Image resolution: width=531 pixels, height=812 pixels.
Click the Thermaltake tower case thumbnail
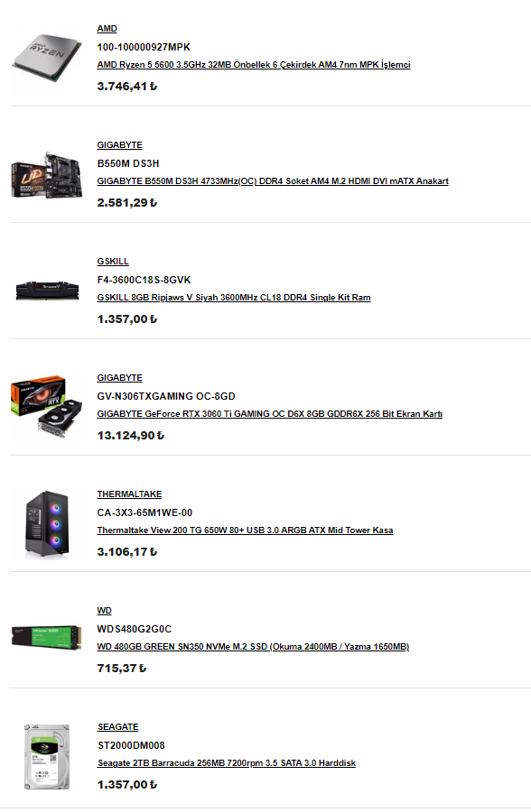point(47,524)
